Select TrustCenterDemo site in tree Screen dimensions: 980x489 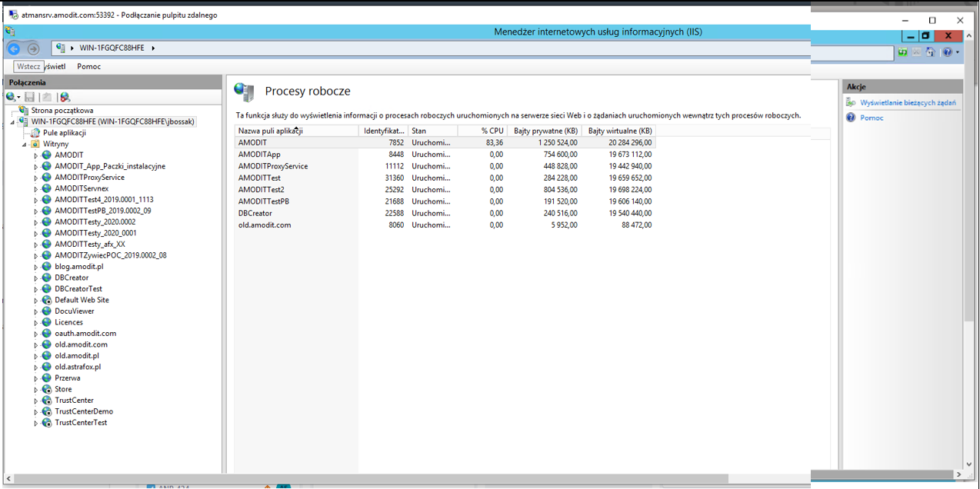84,411
